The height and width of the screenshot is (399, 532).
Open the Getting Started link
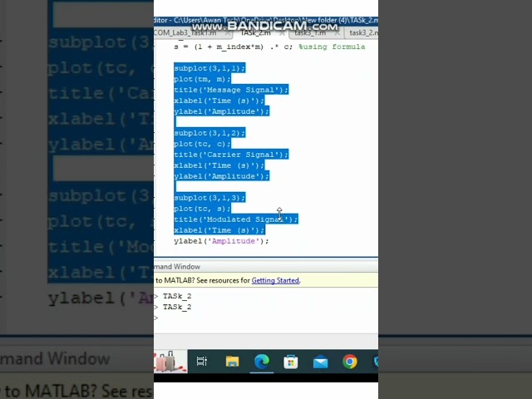click(275, 280)
